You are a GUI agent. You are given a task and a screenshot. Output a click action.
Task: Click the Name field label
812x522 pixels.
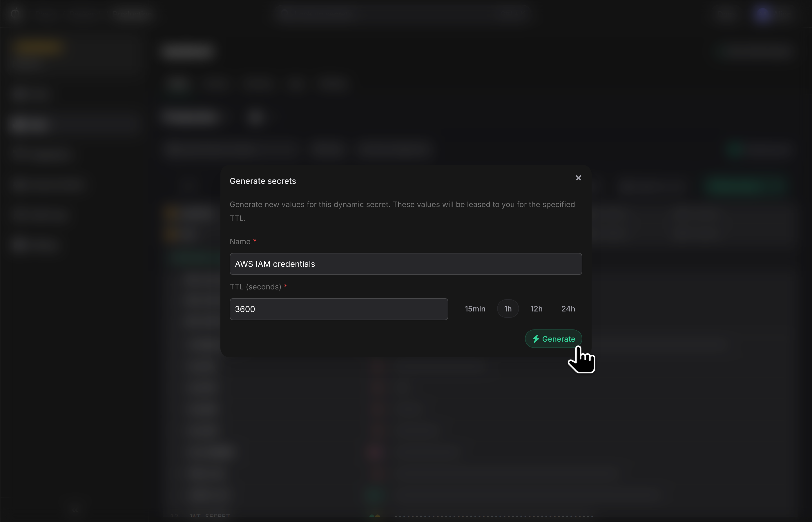243,241
